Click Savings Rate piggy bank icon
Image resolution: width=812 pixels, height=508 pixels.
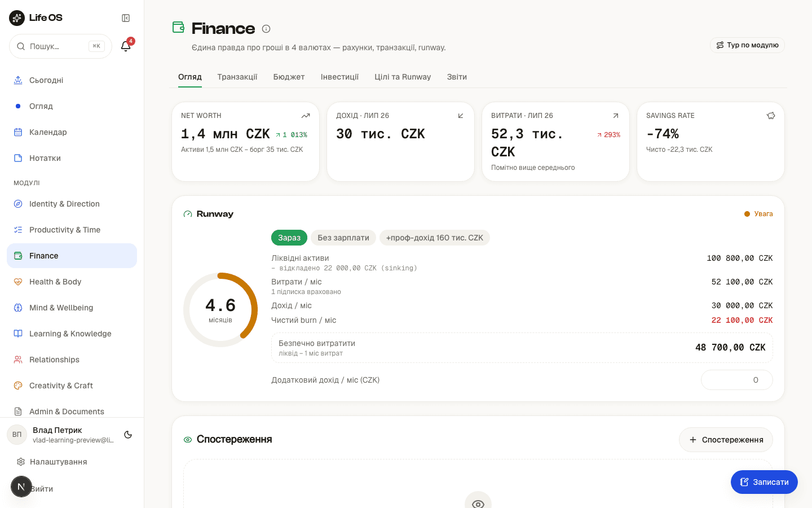[771, 116]
